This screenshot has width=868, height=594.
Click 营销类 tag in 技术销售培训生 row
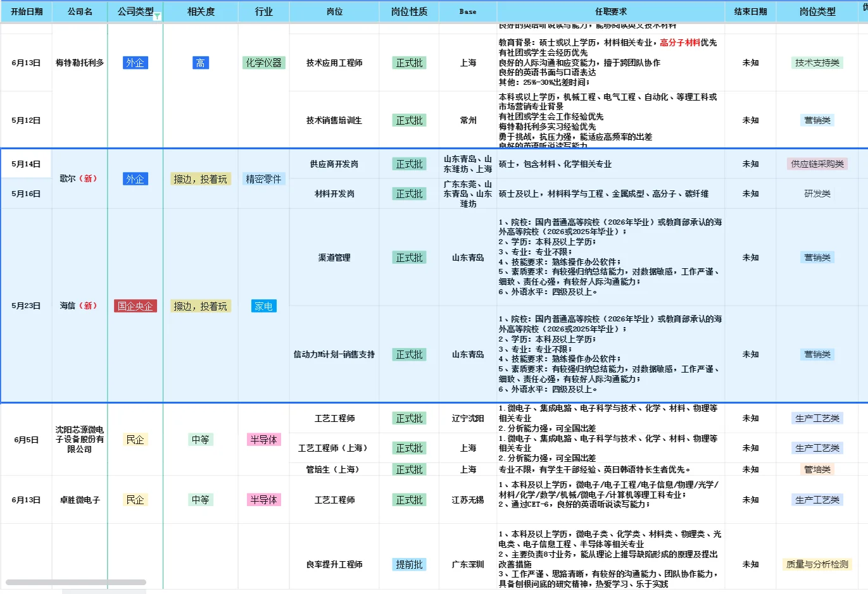pos(817,120)
